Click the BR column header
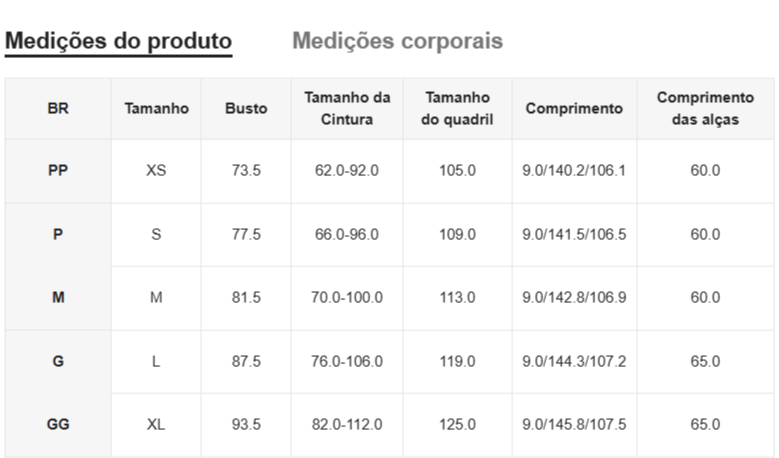The image size is (779, 458). [58, 109]
